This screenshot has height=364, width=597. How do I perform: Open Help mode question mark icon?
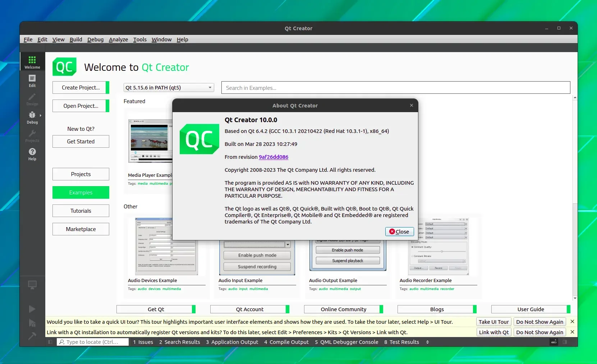pyautogui.click(x=32, y=154)
